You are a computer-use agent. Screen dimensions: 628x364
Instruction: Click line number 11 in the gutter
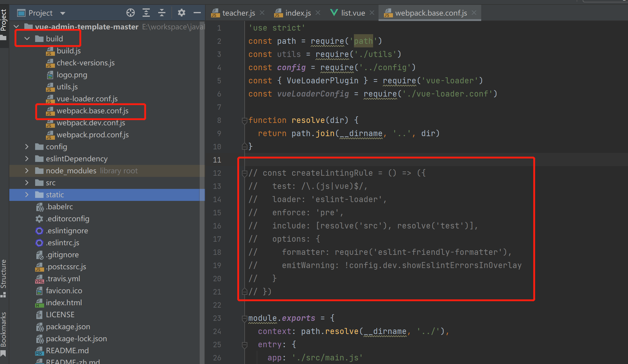point(217,160)
